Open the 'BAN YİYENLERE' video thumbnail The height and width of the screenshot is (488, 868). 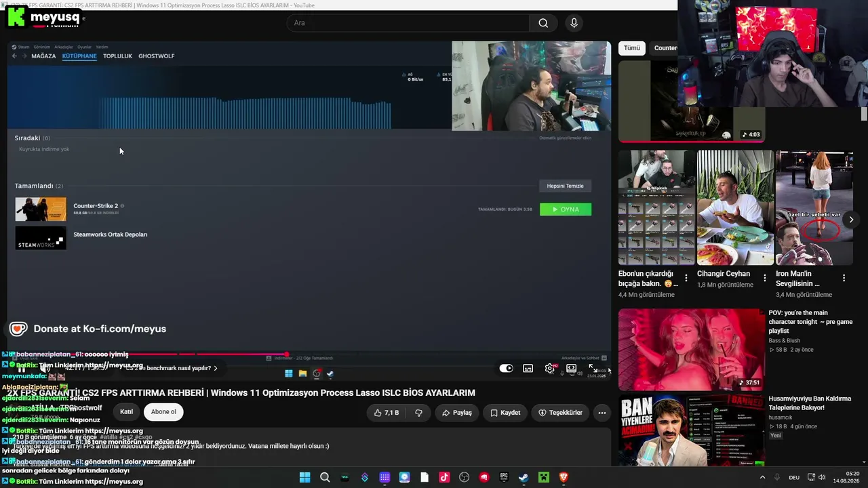click(x=692, y=430)
